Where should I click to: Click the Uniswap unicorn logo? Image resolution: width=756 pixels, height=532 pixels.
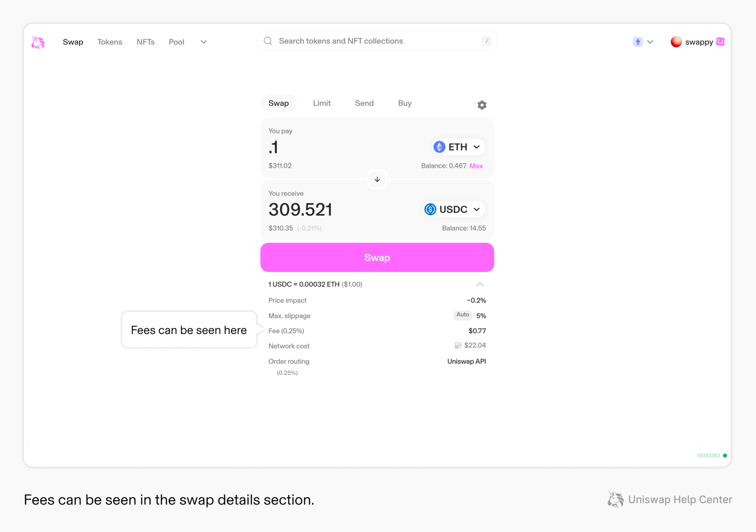click(x=38, y=42)
